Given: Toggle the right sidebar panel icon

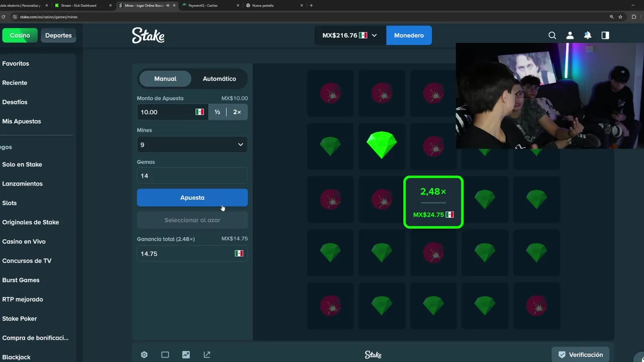Looking at the screenshot, I should (605, 35).
